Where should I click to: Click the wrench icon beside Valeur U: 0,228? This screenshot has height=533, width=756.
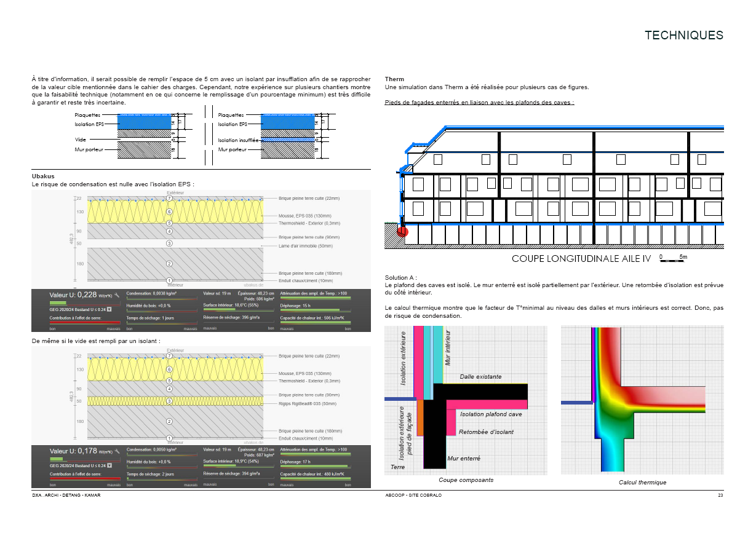coord(117,296)
